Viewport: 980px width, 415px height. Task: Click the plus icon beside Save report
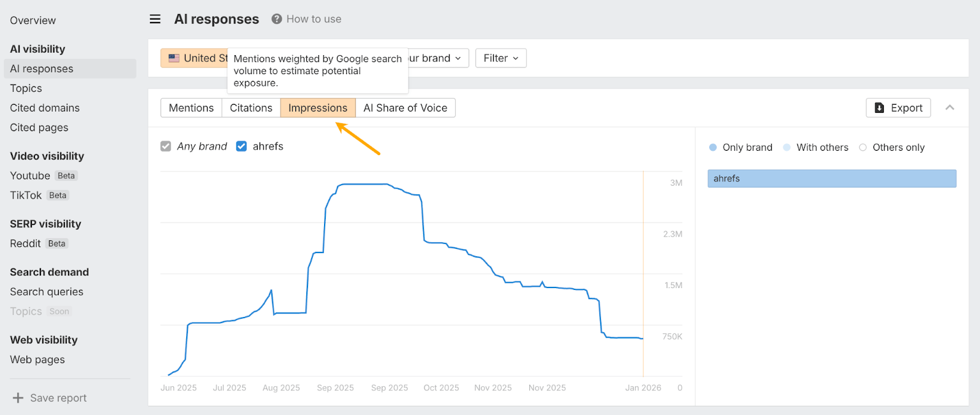18,398
